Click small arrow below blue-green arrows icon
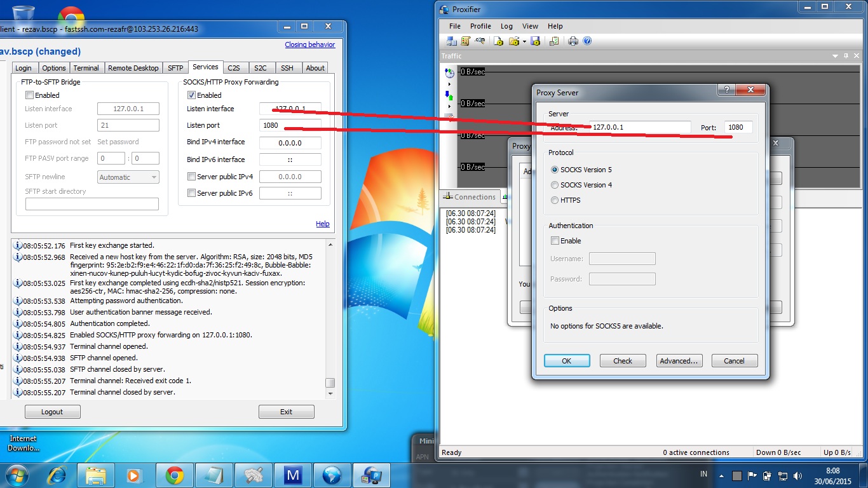868x488 pixels. (x=449, y=106)
